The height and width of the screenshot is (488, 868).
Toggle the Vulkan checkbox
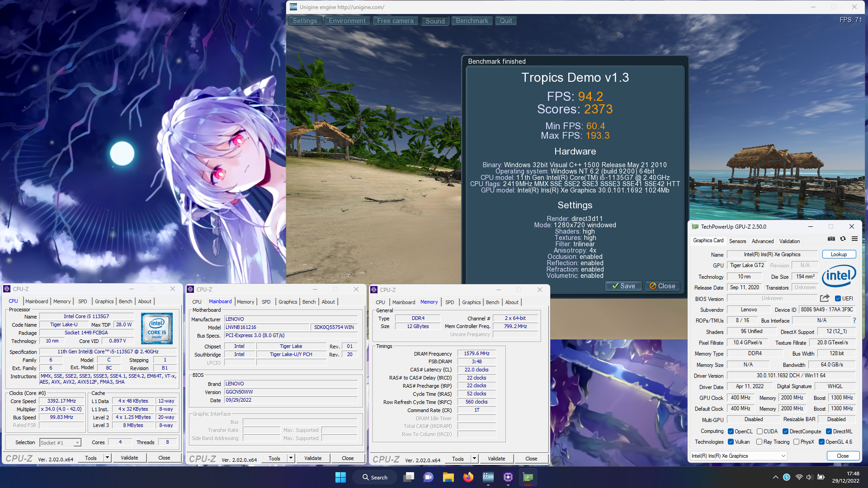click(x=731, y=441)
